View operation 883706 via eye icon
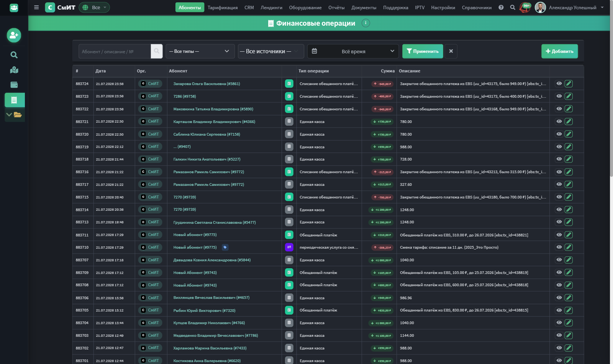This screenshot has width=613, height=364. tap(559, 298)
